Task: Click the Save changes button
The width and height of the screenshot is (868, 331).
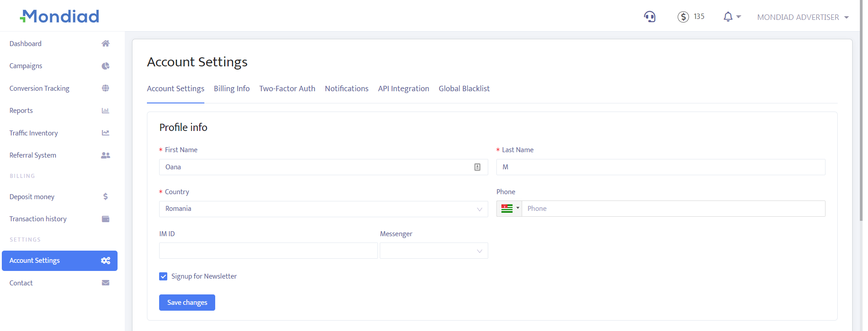Action: click(x=187, y=303)
